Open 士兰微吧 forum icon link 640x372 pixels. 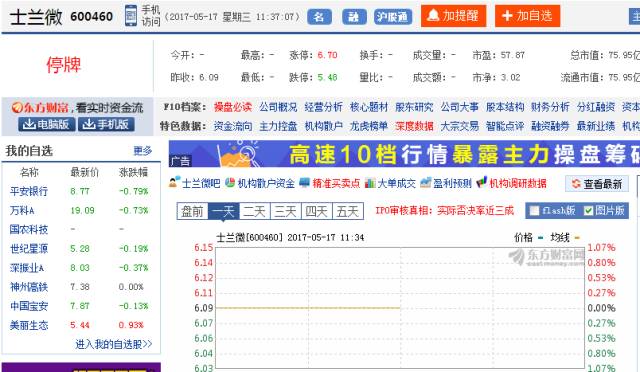[x=174, y=183]
